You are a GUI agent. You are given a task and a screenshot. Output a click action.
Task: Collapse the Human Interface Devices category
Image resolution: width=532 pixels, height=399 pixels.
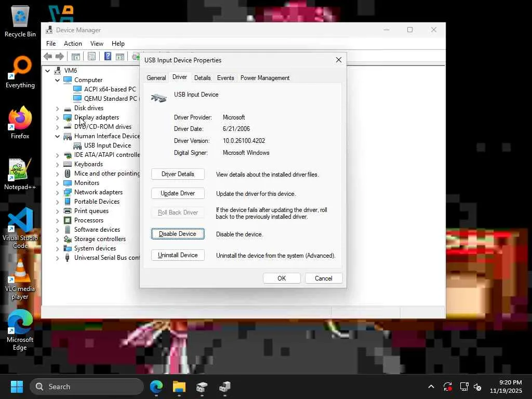coord(57,137)
